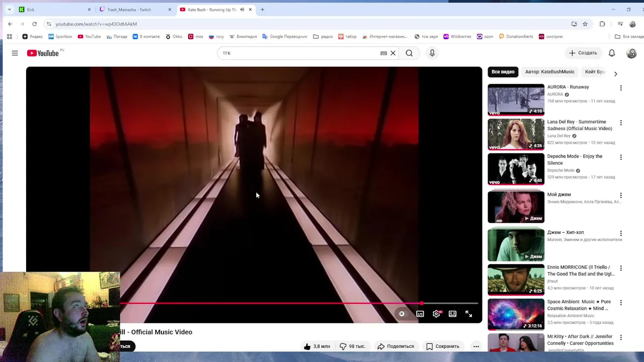Enter fullscreen video mode
644x362 pixels.
click(468, 314)
